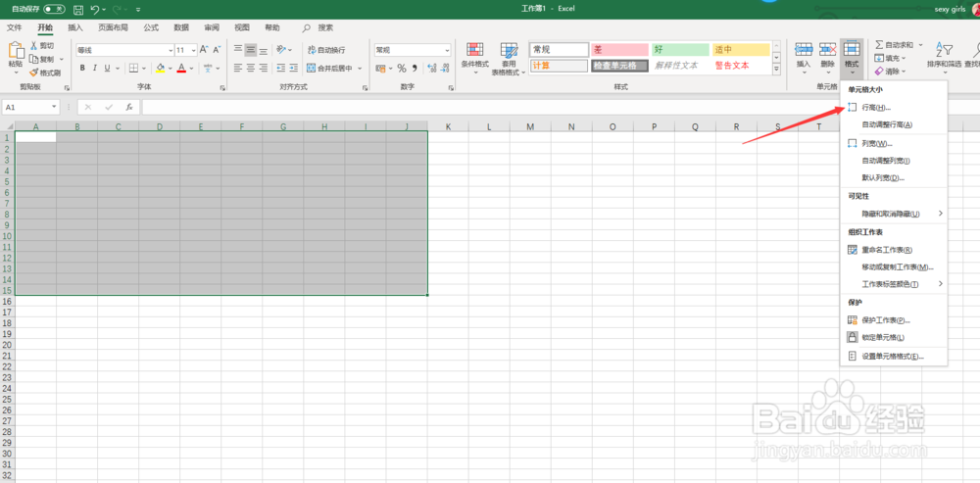The width and height of the screenshot is (980, 483).
Task: Expand the Merge & Center (合并后居中) arrow
Action: (360, 69)
